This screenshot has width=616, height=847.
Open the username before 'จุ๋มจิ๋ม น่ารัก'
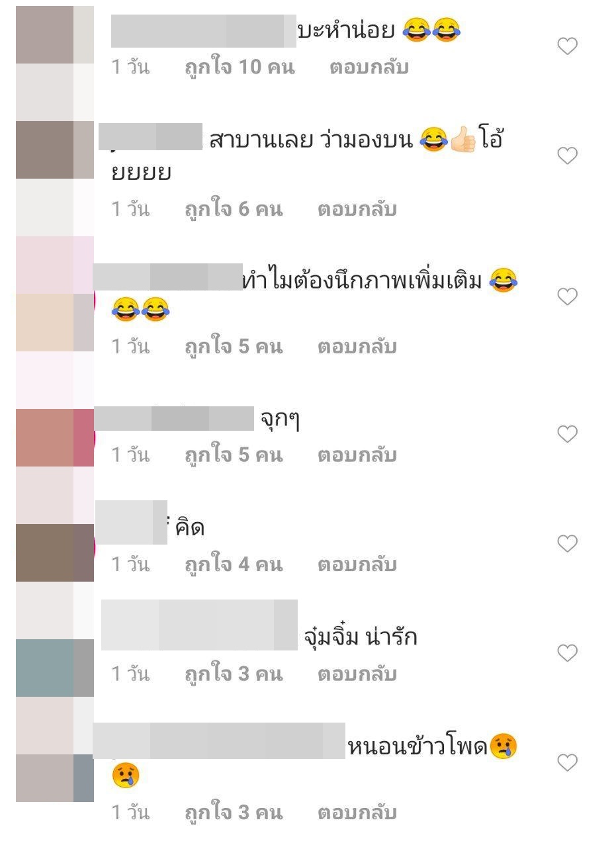[199, 625]
